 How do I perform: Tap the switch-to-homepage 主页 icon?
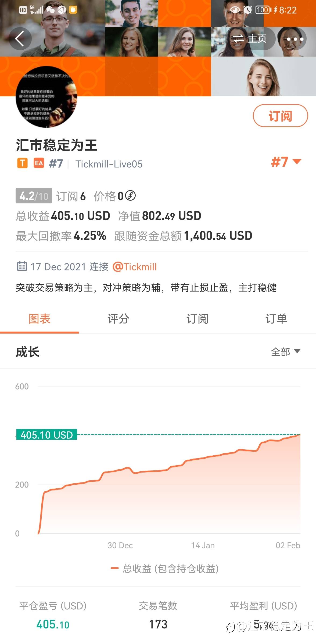pos(238,39)
